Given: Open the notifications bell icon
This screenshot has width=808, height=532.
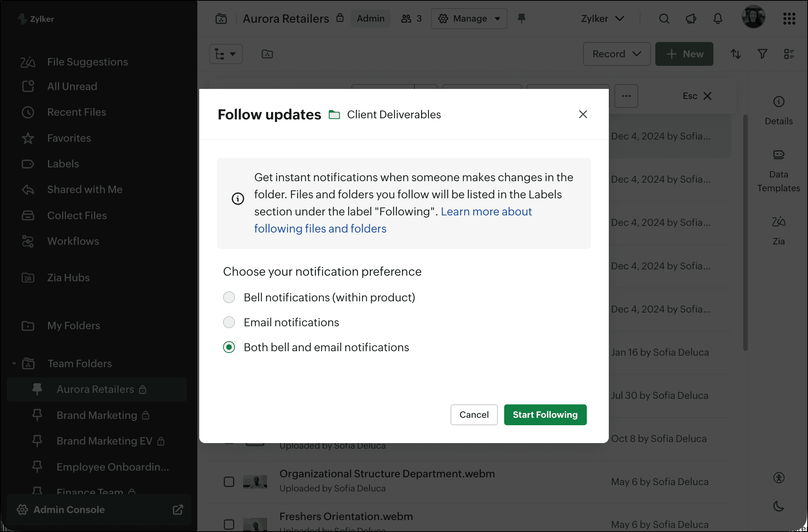Looking at the screenshot, I should point(718,19).
